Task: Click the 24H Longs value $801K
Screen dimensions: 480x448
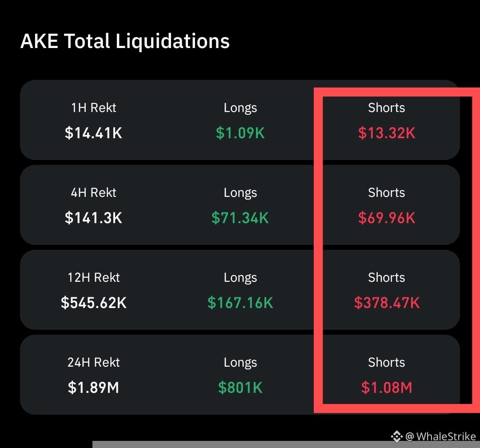Action: pos(240,388)
